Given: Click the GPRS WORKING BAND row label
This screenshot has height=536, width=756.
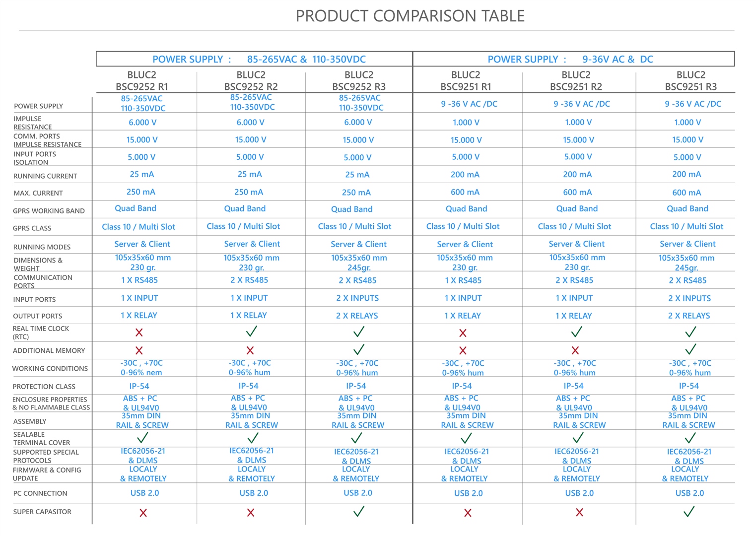Looking at the screenshot, I should pyautogui.click(x=49, y=210).
